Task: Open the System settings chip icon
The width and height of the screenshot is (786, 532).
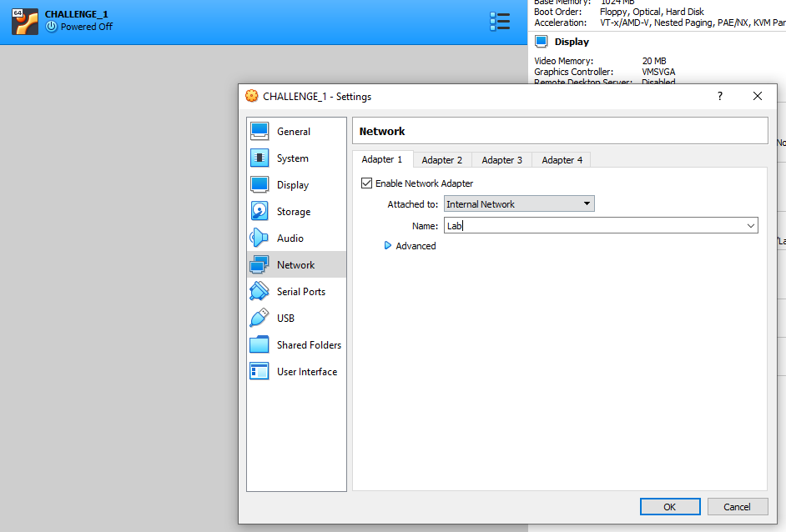Action: (259, 158)
